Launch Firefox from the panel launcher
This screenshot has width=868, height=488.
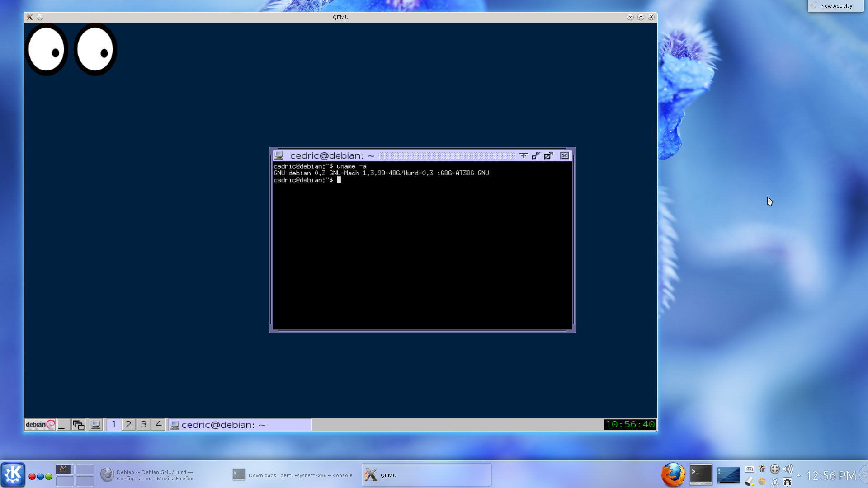673,474
